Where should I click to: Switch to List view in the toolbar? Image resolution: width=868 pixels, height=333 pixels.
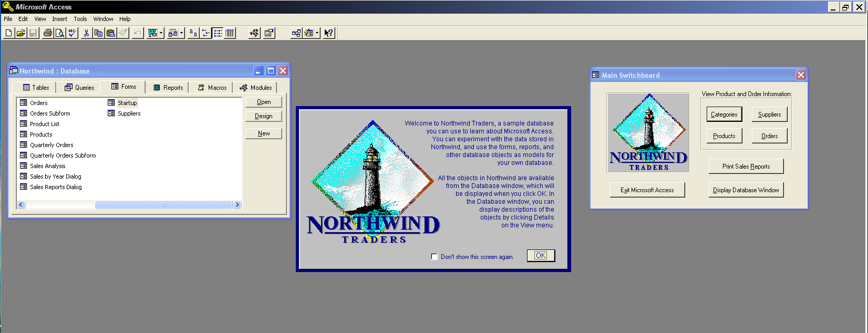(x=218, y=33)
